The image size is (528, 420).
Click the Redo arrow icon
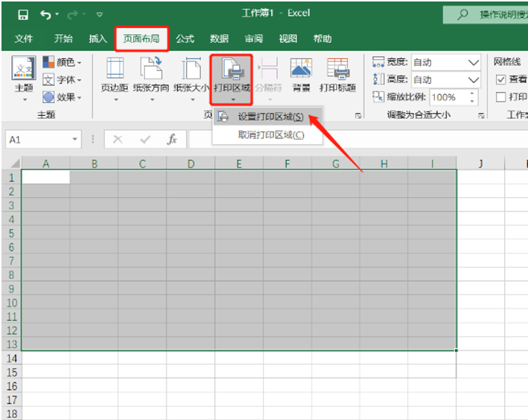[72, 14]
